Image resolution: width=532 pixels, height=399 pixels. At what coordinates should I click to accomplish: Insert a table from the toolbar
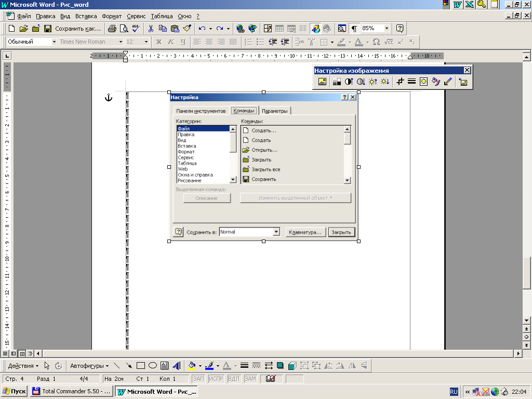[x=280, y=29]
